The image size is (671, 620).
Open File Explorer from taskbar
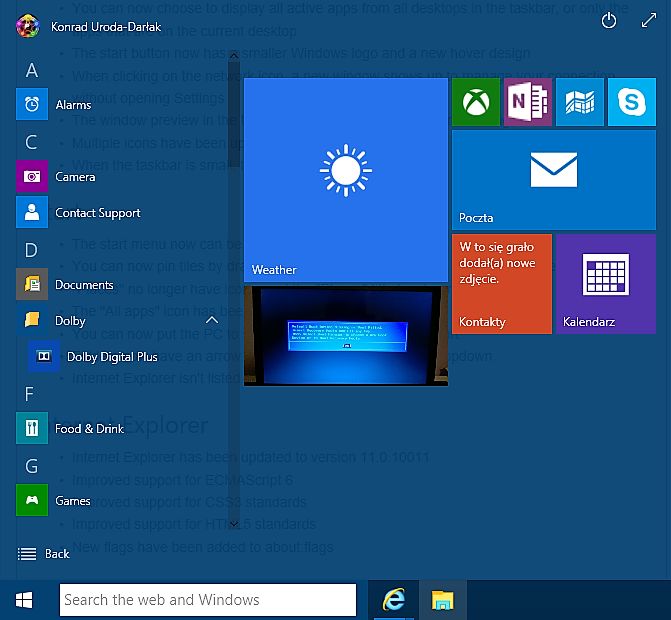click(x=442, y=600)
